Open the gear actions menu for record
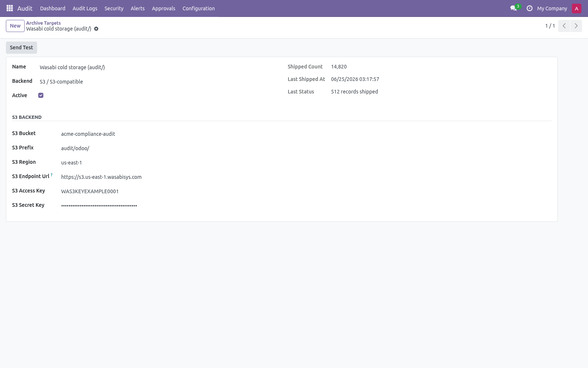 pyautogui.click(x=96, y=29)
